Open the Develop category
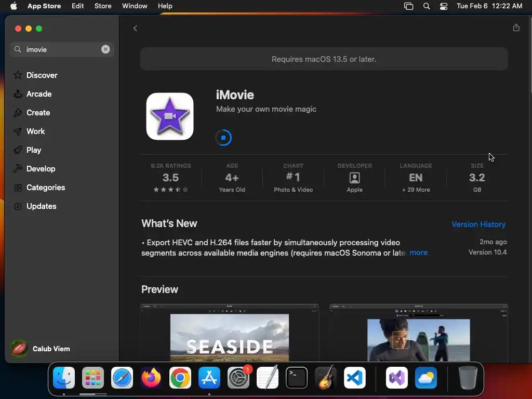This screenshot has width=532, height=399. pos(34,169)
